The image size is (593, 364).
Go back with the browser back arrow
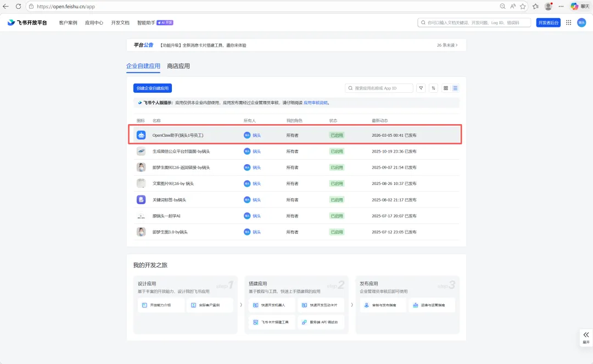coord(5,7)
